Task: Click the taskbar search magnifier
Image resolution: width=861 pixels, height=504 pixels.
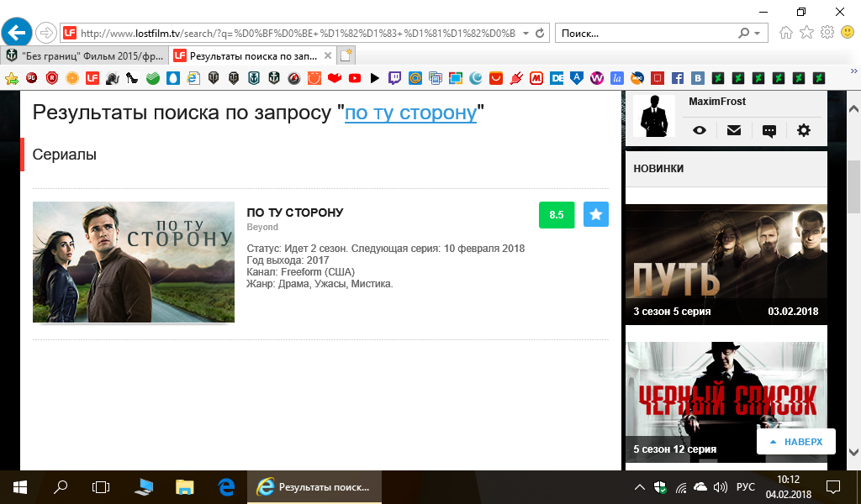Action: click(61, 487)
